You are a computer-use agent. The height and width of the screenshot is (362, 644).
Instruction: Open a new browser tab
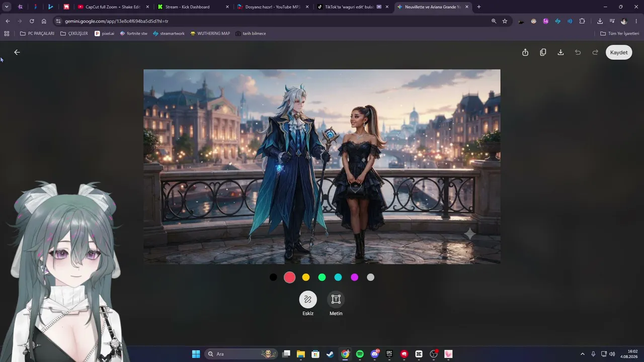[479, 7]
